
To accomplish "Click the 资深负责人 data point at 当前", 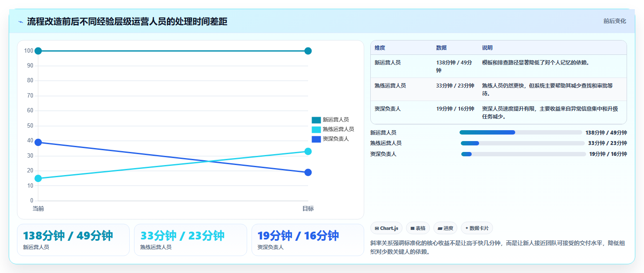I will (x=38, y=142).
